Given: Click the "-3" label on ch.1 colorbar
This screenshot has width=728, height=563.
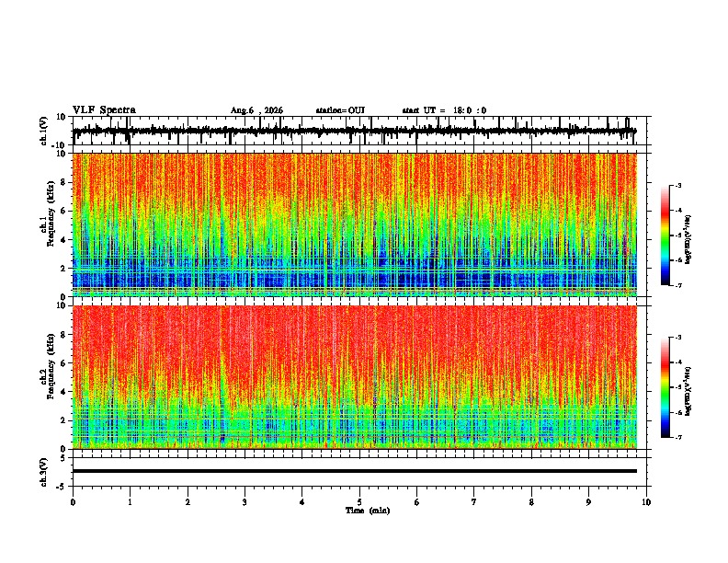Looking at the screenshot, I should click(678, 185).
